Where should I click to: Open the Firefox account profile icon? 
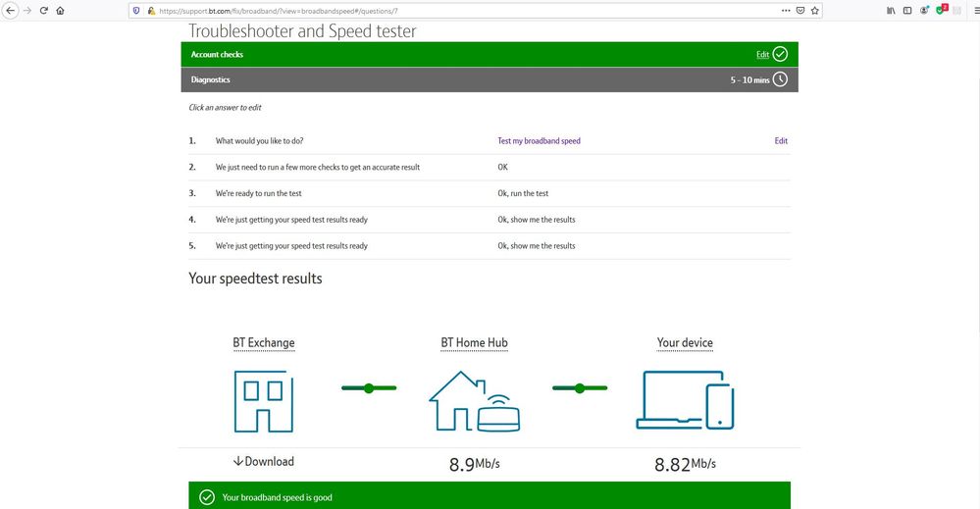924,10
